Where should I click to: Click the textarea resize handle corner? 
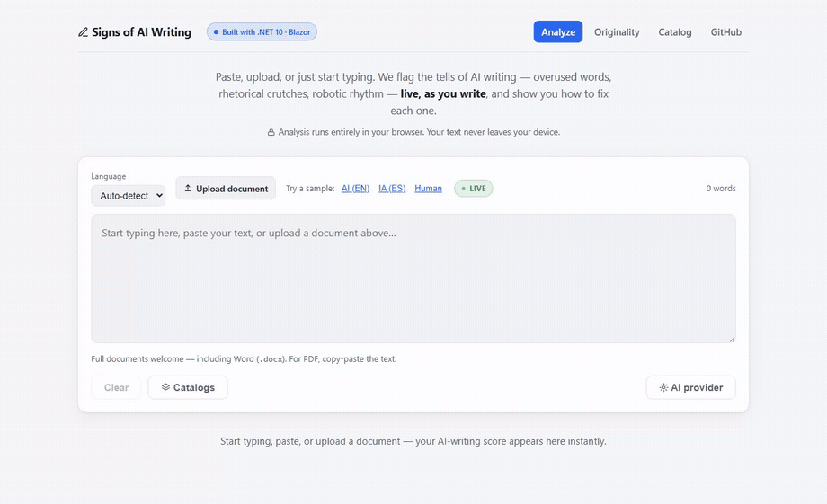(732, 339)
